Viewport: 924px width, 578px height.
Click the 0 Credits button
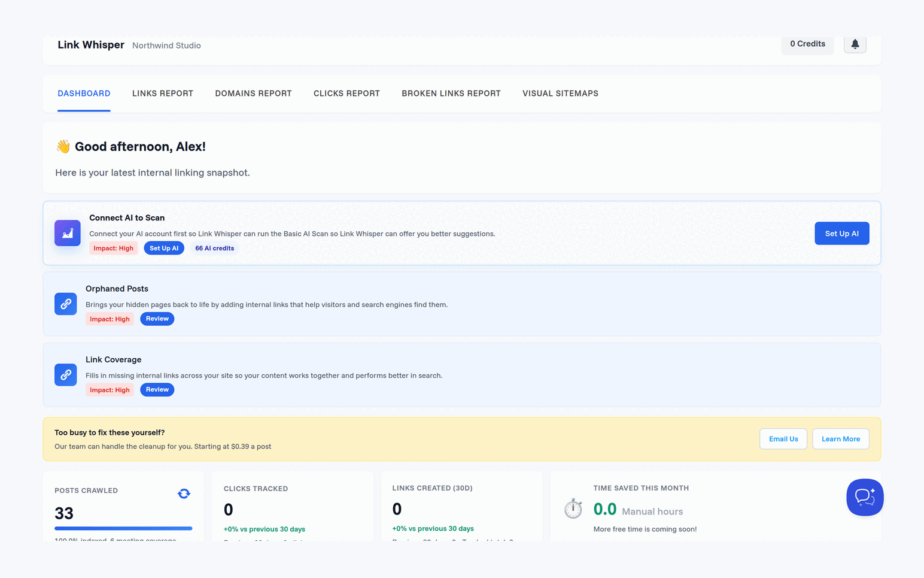(807, 44)
